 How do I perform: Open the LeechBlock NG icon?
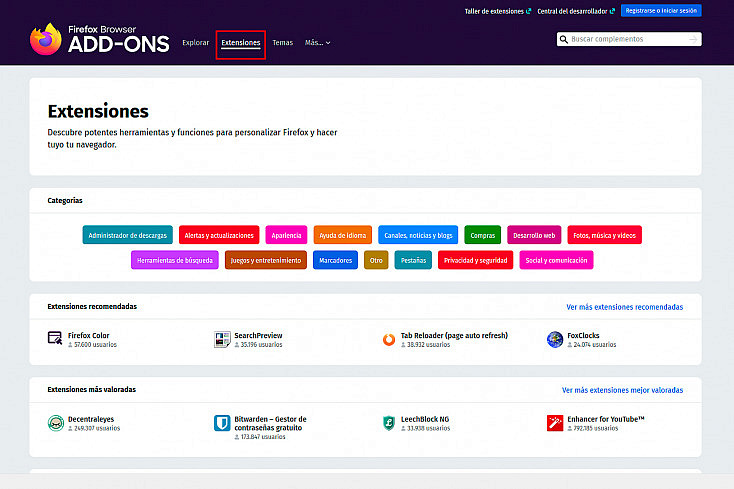click(x=389, y=423)
